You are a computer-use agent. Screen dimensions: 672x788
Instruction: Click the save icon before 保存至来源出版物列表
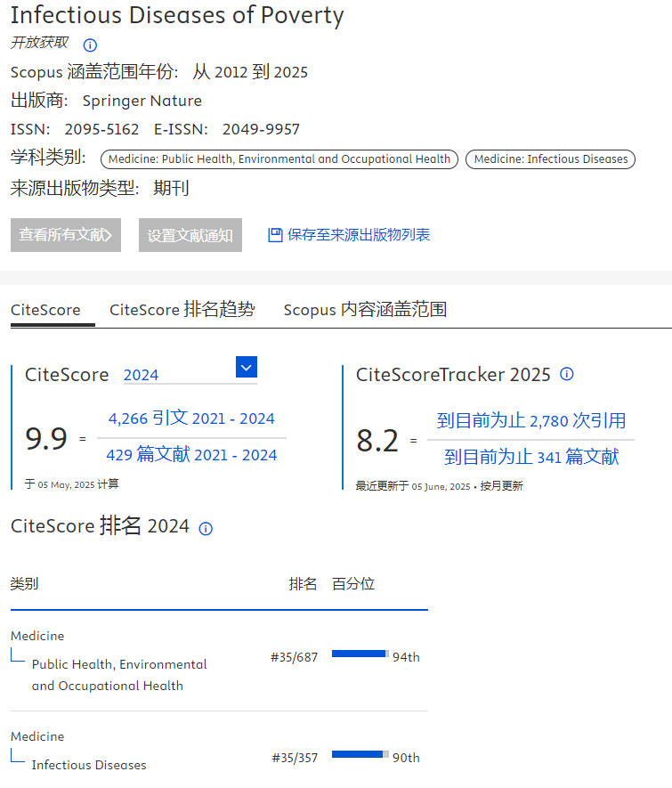[275, 235]
